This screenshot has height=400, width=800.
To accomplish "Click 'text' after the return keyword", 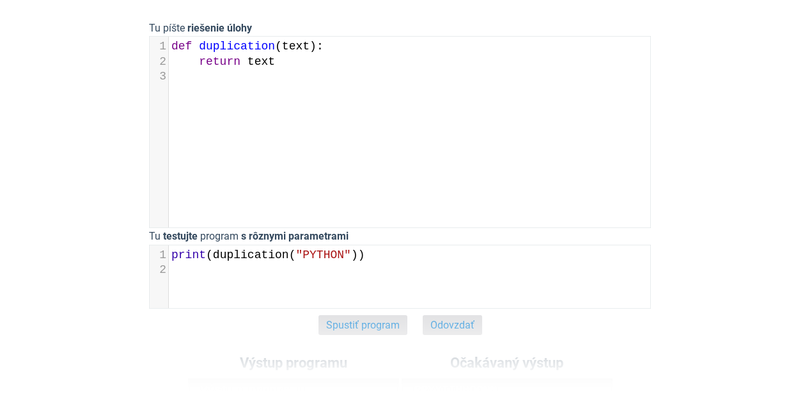I will [x=261, y=61].
